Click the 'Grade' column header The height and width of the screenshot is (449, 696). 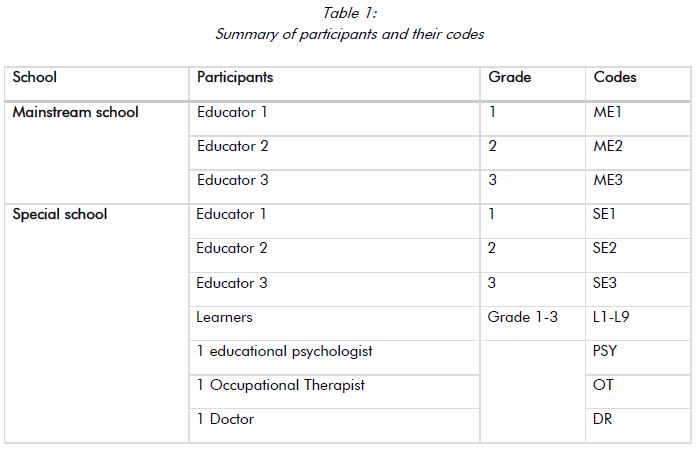(509, 77)
